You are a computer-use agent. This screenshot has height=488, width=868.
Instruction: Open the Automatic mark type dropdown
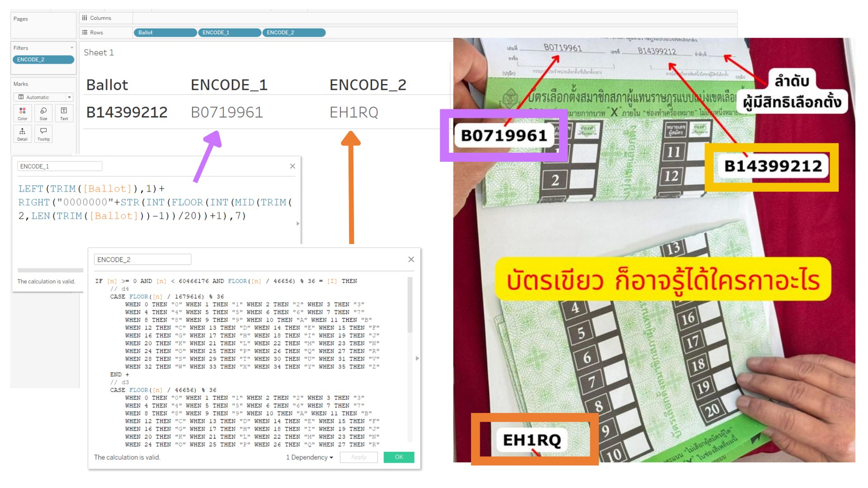43,97
